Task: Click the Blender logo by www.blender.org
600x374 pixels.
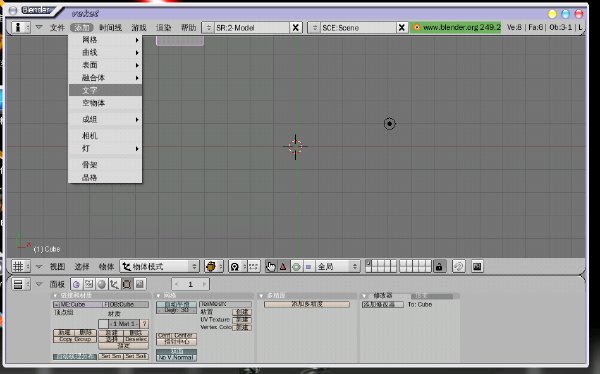Action: (417, 27)
